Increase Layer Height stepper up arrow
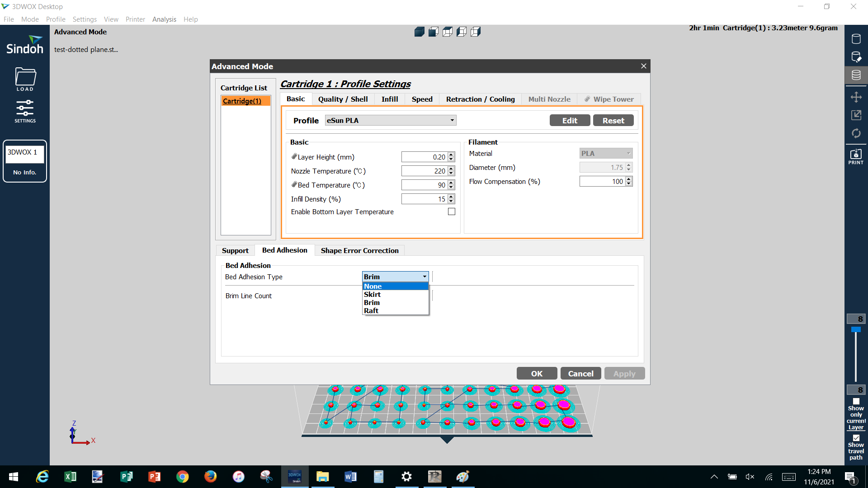The image size is (868, 488). [x=451, y=155]
